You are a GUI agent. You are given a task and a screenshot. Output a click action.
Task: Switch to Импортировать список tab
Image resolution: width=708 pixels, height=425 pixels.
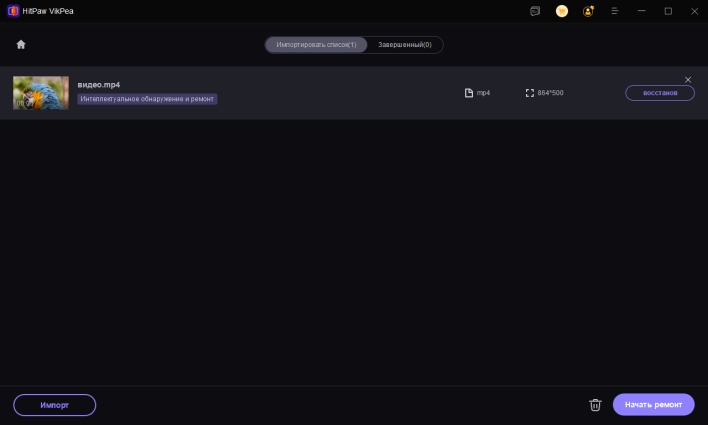tap(316, 45)
